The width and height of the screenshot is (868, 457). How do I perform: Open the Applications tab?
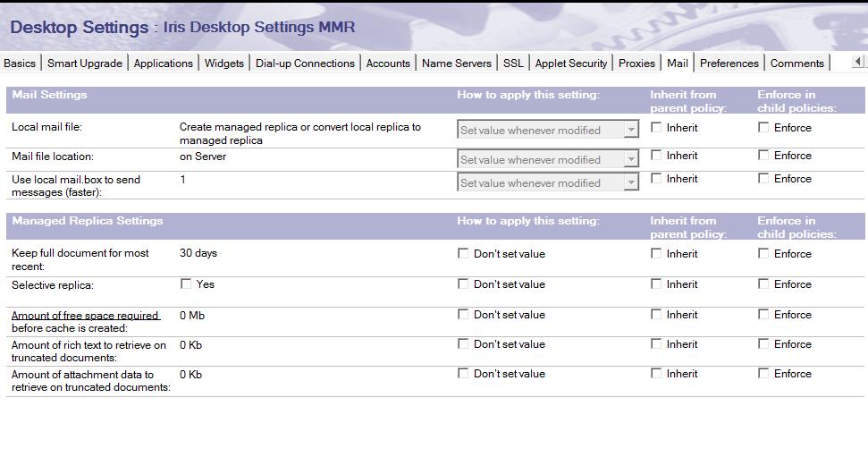(x=164, y=63)
